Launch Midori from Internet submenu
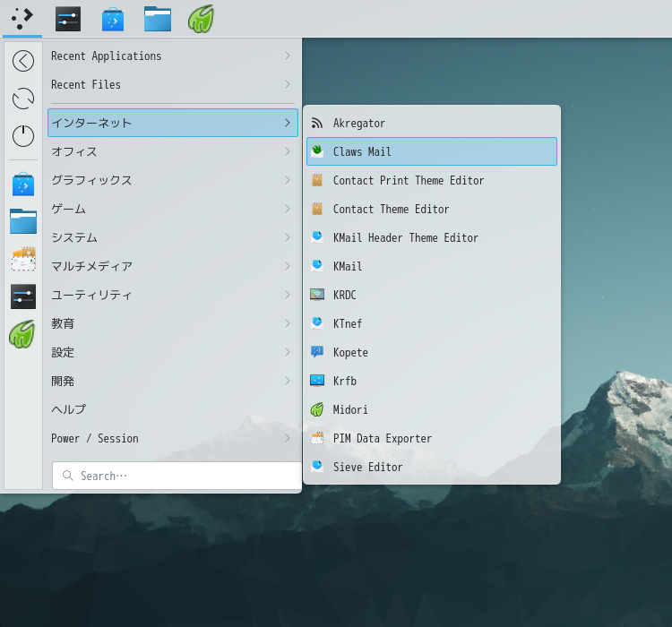672x627 pixels. [x=432, y=409]
